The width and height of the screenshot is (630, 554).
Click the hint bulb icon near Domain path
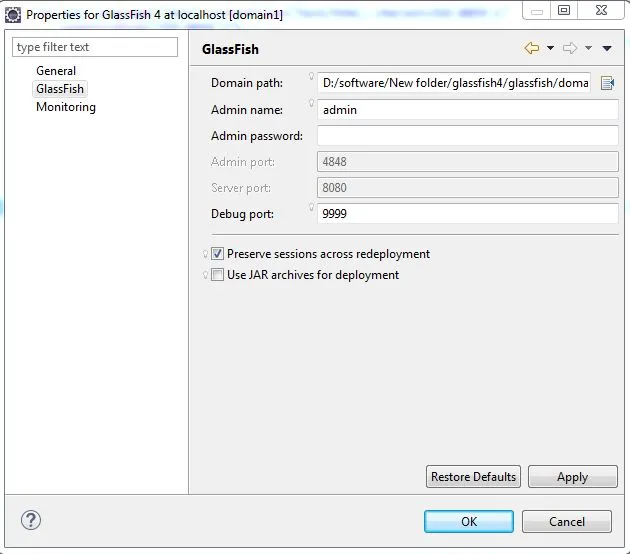pos(311,76)
